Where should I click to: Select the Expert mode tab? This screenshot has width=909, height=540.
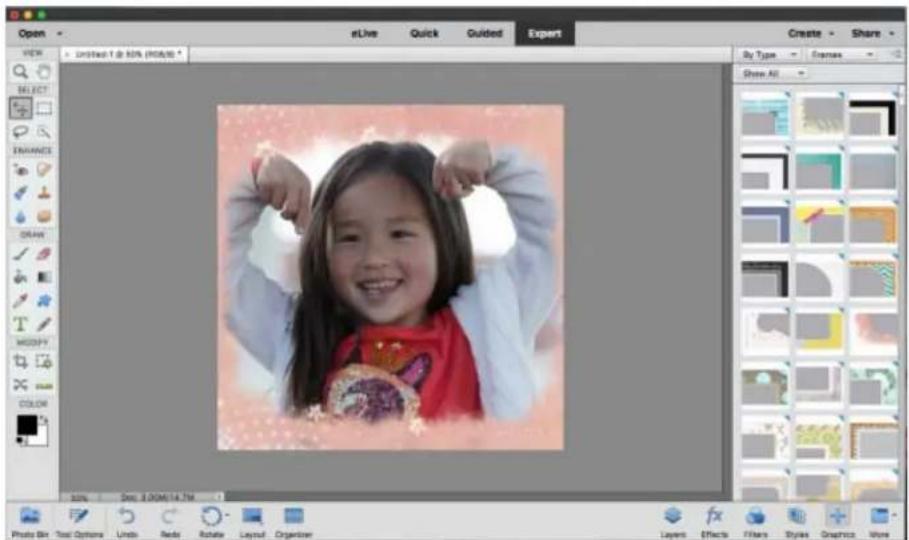click(x=545, y=34)
